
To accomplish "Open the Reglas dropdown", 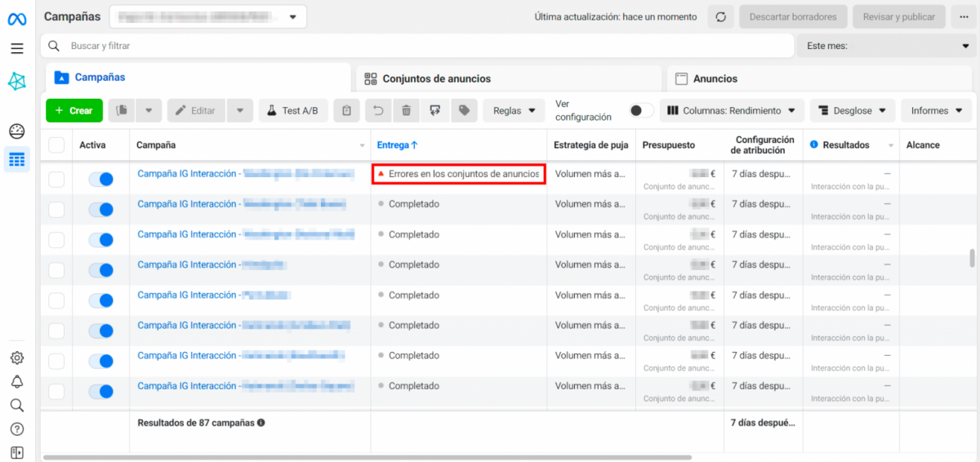I will (x=514, y=111).
